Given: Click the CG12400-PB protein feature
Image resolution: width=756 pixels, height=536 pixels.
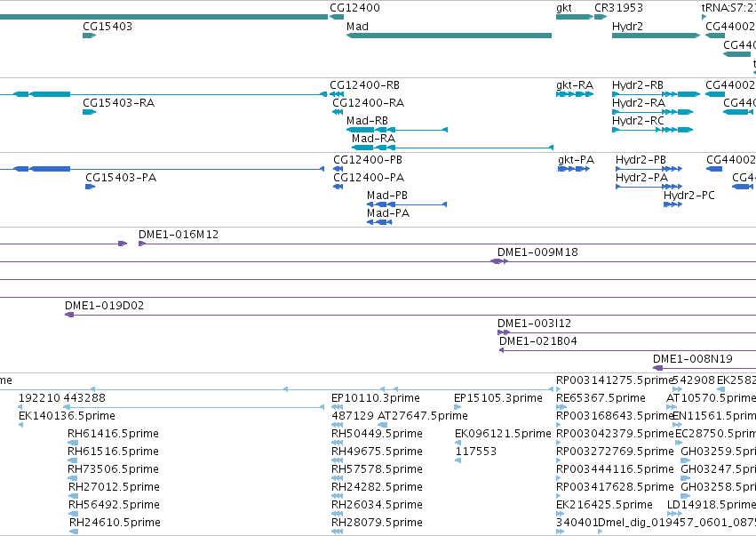Looking at the screenshot, I should (x=338, y=169).
